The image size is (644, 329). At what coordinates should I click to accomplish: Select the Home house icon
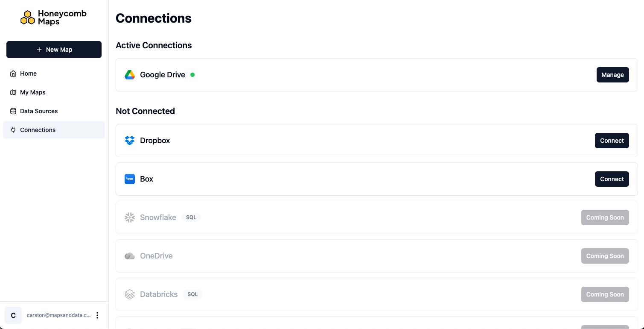pyautogui.click(x=13, y=73)
